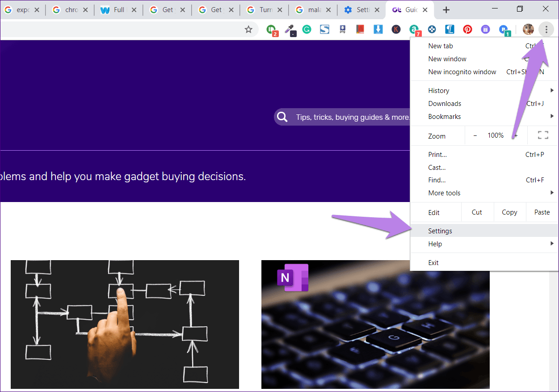The height and width of the screenshot is (392, 559).
Task: Open Settings from the Chrome menu
Action: pyautogui.click(x=484, y=231)
